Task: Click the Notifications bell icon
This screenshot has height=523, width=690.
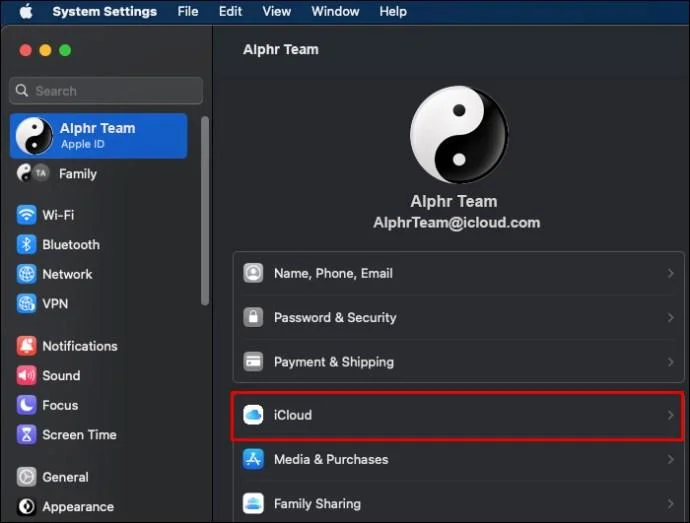Action: [26, 346]
